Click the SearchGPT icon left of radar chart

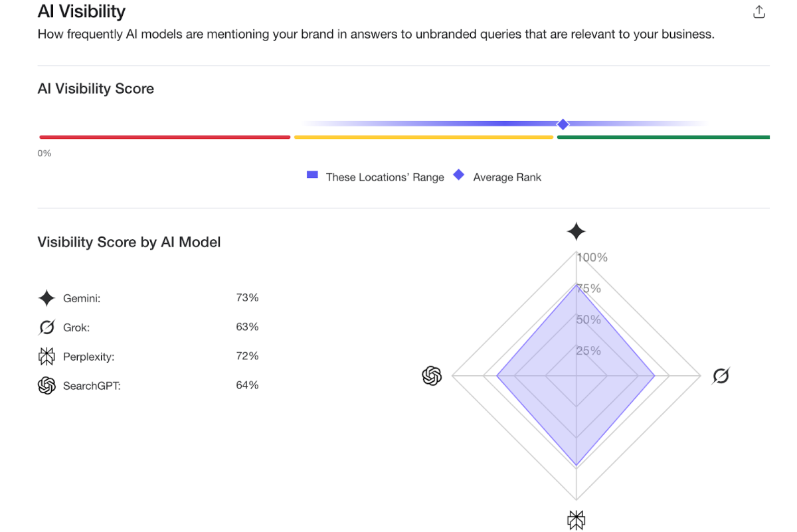[432, 376]
